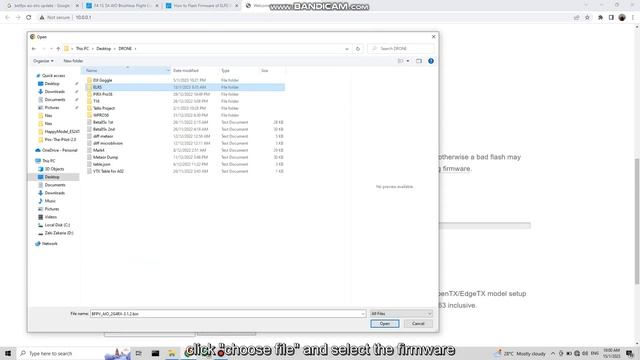Close the Open dialog

coord(433,37)
